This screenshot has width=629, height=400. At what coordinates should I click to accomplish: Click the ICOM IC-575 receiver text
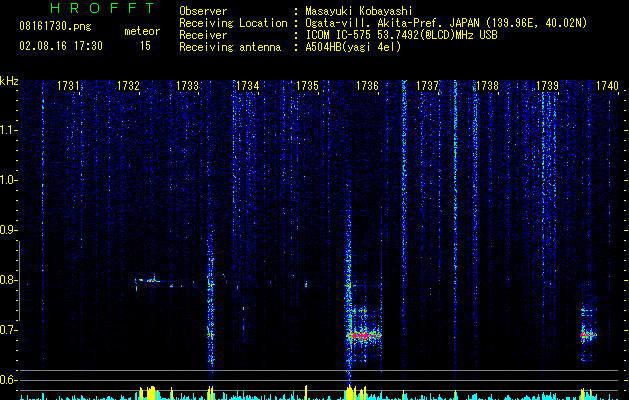(x=401, y=35)
